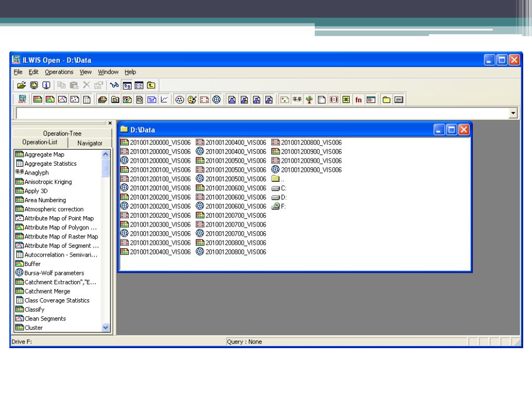Screen dimensions: 532x399
Task: Select the Function fn icon
Action: pyautogui.click(x=358, y=99)
